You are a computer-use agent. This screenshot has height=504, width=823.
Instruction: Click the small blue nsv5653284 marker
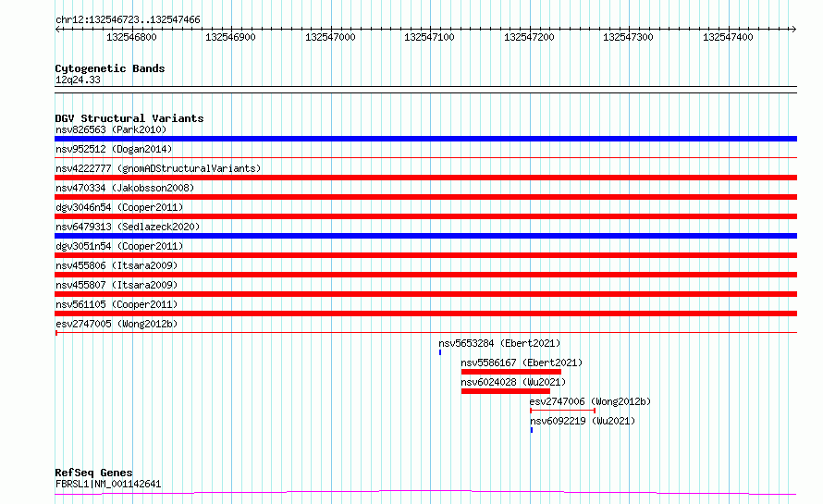(440, 352)
